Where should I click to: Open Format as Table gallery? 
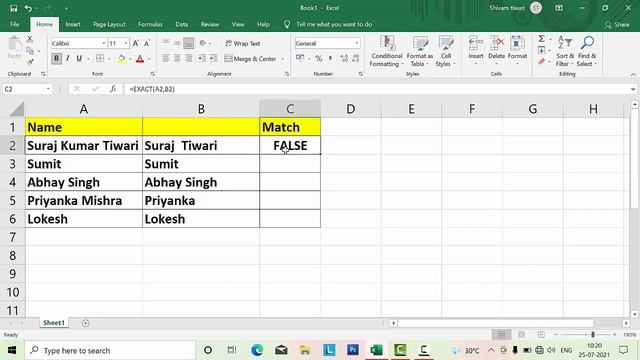coord(420,51)
